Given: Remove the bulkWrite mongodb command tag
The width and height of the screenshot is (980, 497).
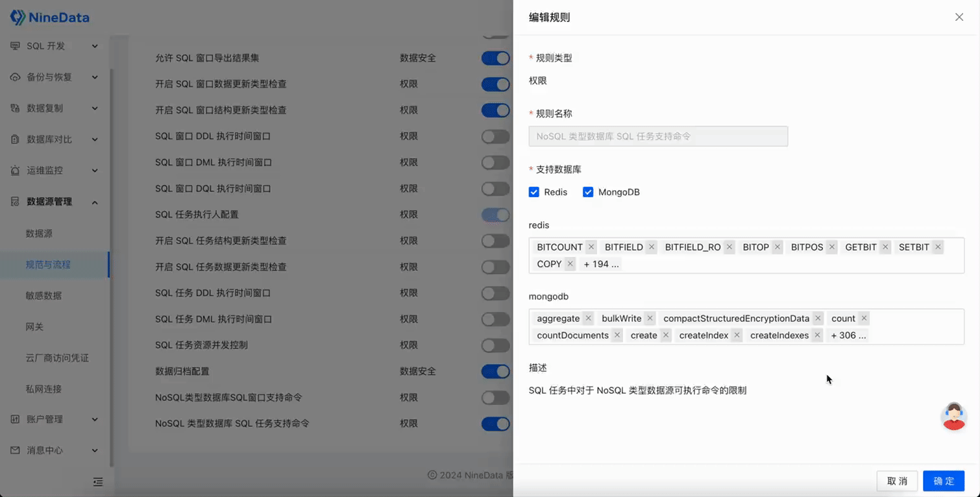Looking at the screenshot, I should (650, 319).
